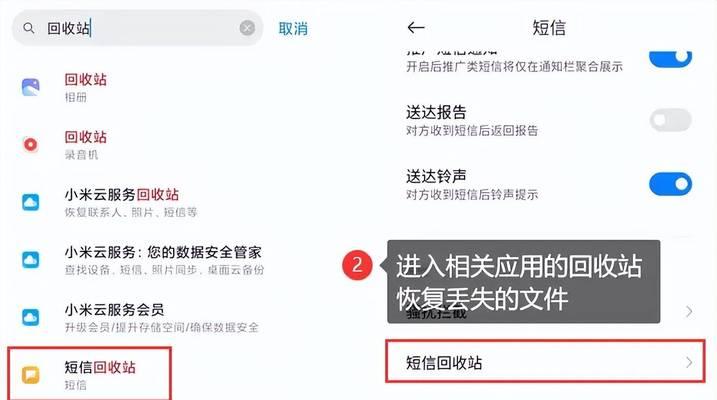Go back using the arrow icon
This screenshot has height=400, width=717.
416,28
